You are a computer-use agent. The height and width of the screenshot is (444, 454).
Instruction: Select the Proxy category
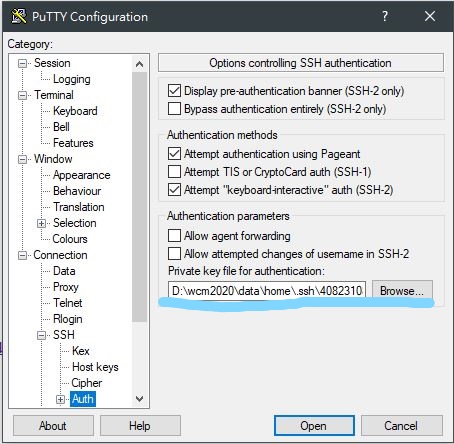pyautogui.click(x=66, y=287)
